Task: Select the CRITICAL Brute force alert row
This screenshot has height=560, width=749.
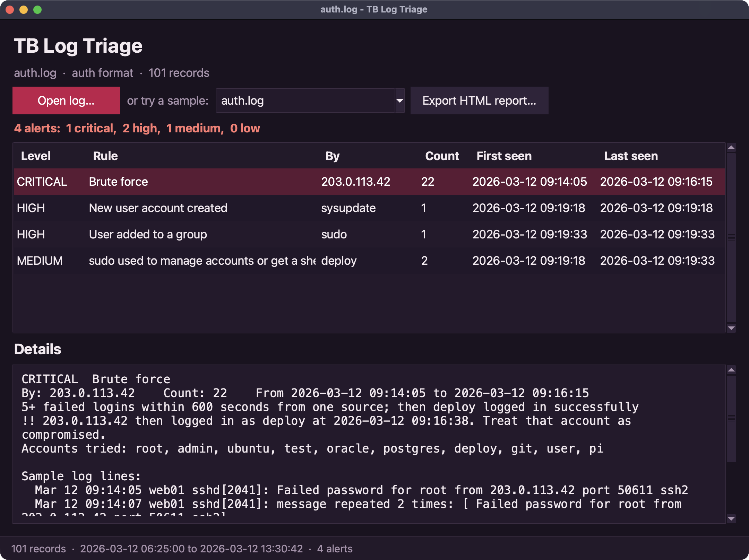Action: [x=369, y=182]
